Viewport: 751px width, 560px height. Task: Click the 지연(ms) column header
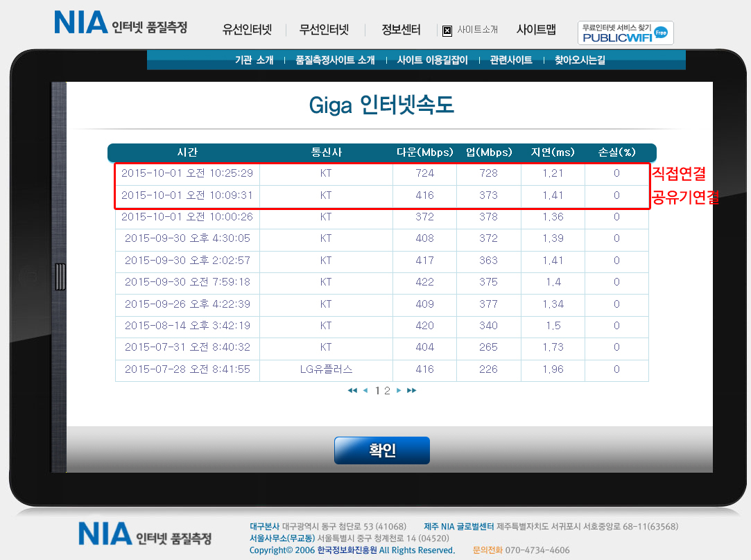[x=553, y=152]
